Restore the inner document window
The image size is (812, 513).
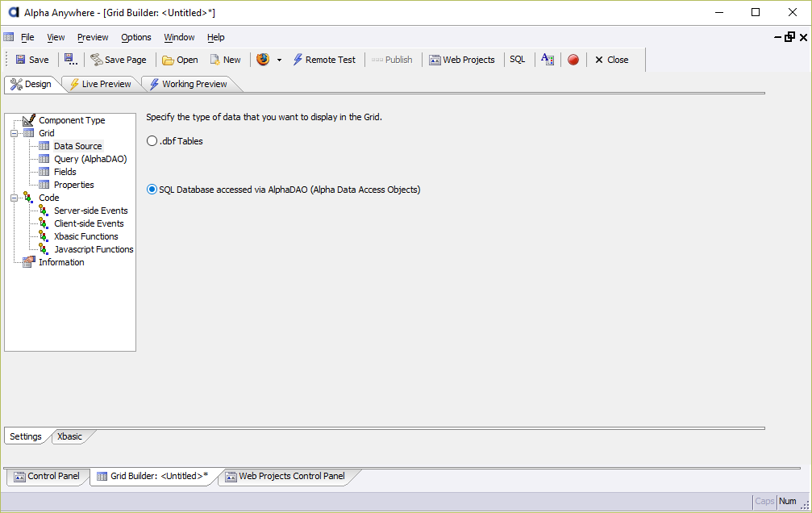[789, 37]
